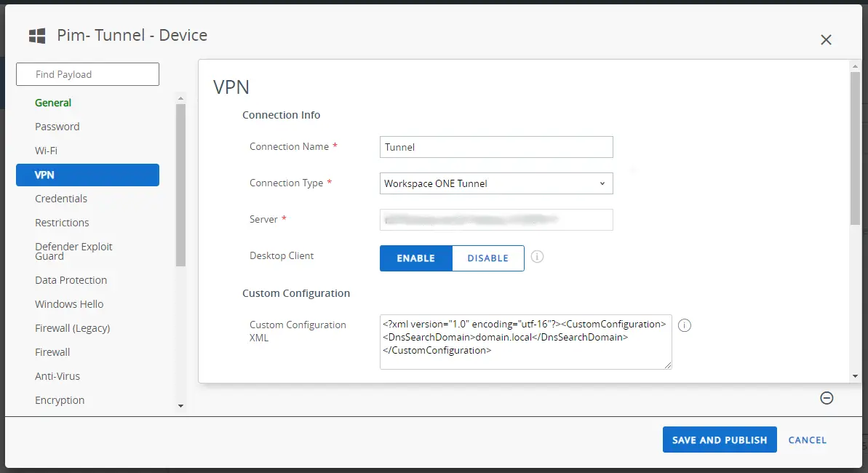The width and height of the screenshot is (868, 473).
Task: Click the payload list scrollbar thumb
Action: coord(180,185)
